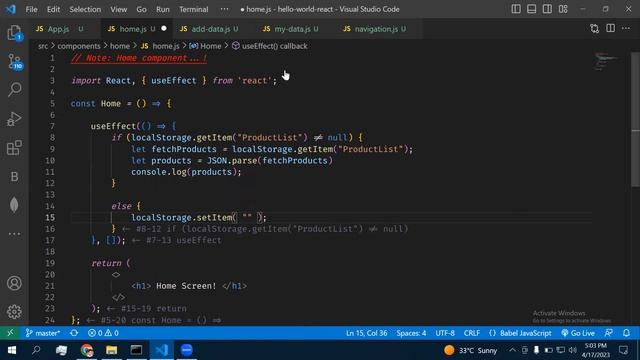Open the Bootstrap B extension icon
The width and height of the screenshot is (640, 360).
click(x=14, y=176)
